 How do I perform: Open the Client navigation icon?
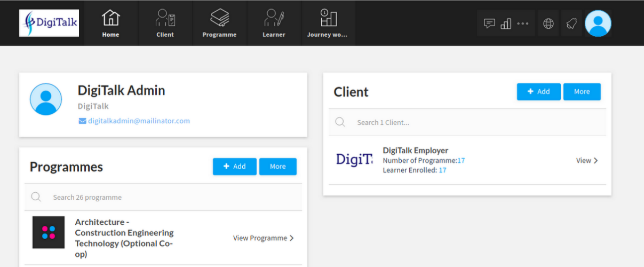165,18
